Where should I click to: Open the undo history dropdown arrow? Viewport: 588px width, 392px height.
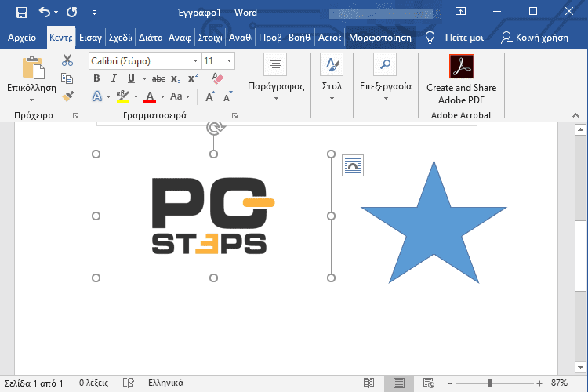pyautogui.click(x=56, y=13)
